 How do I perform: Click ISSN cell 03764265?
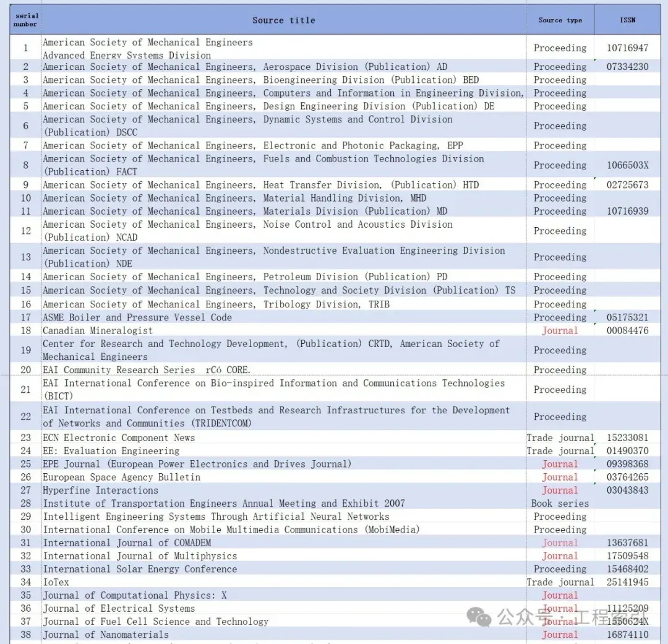pyautogui.click(x=627, y=477)
